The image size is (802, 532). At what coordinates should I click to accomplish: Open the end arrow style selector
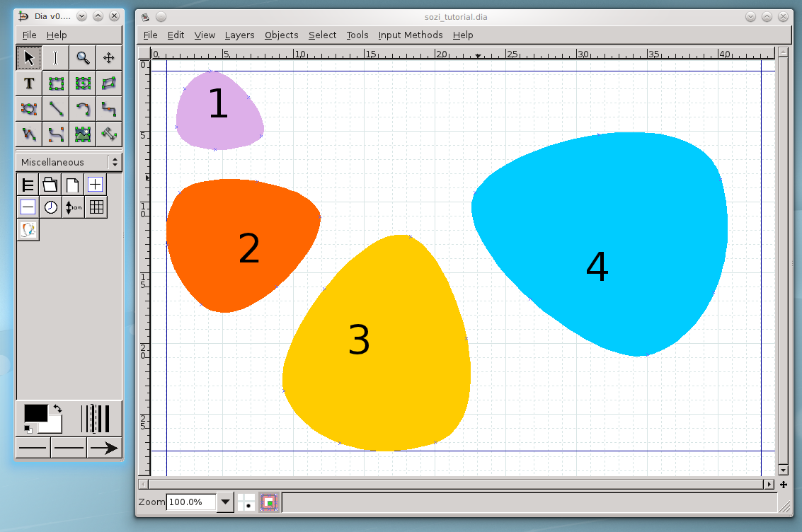tap(104, 448)
